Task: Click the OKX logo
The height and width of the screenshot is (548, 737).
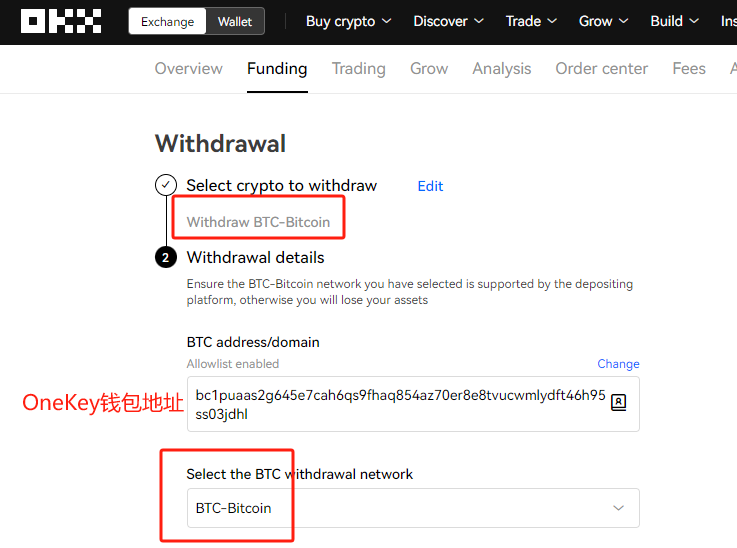Action: click(x=61, y=21)
